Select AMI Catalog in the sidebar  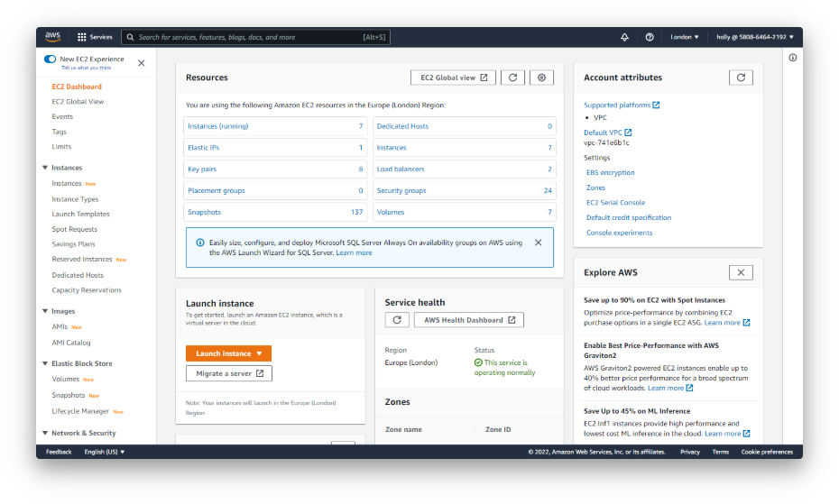(70, 343)
